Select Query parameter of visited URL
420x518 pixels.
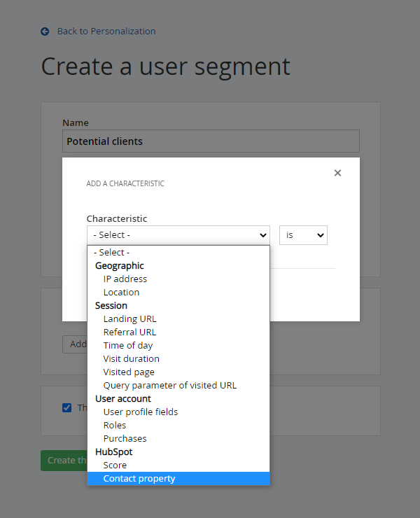[x=169, y=386]
